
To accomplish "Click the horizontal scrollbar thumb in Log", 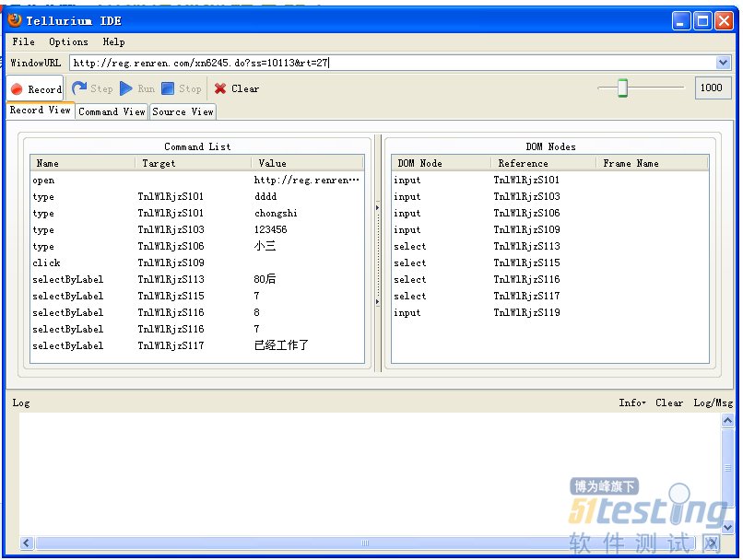I will (x=365, y=542).
